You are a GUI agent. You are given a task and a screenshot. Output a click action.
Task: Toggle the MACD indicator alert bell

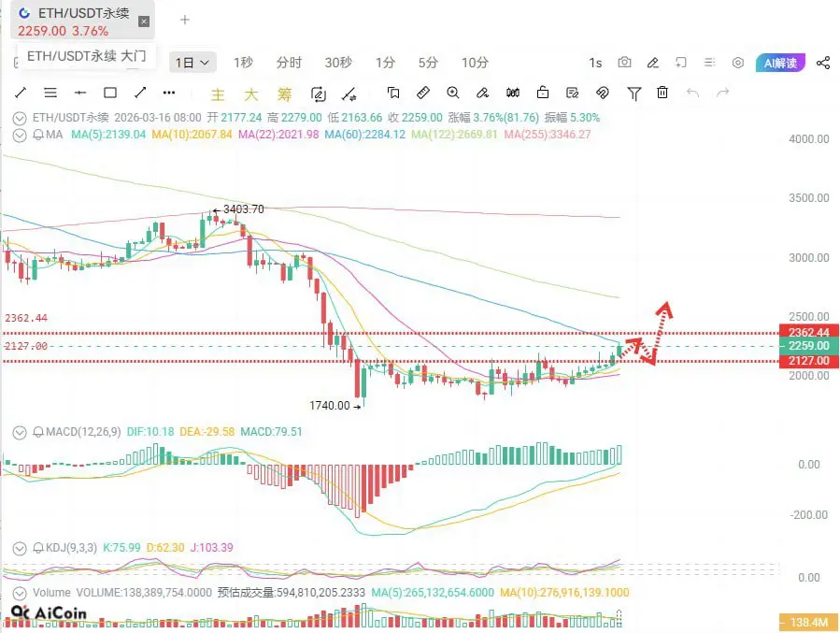[38, 432]
